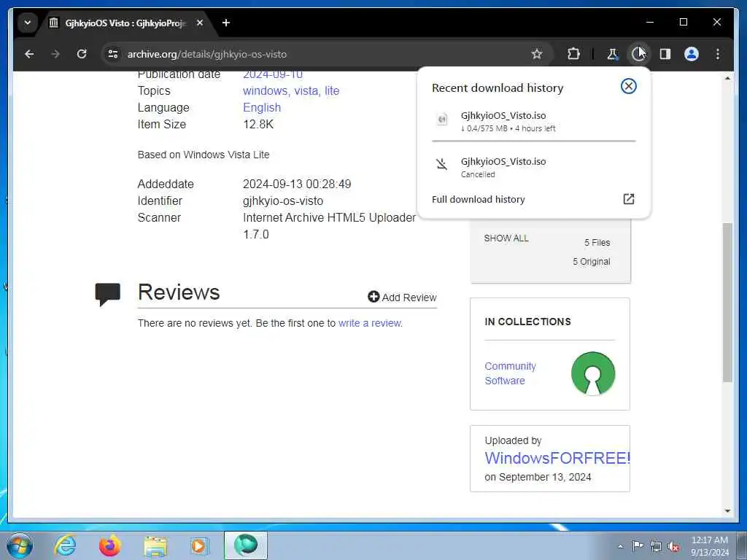Click the Addeddate value 2024-09-13 00:28:49
The width and height of the screenshot is (747, 560).
[297, 184]
